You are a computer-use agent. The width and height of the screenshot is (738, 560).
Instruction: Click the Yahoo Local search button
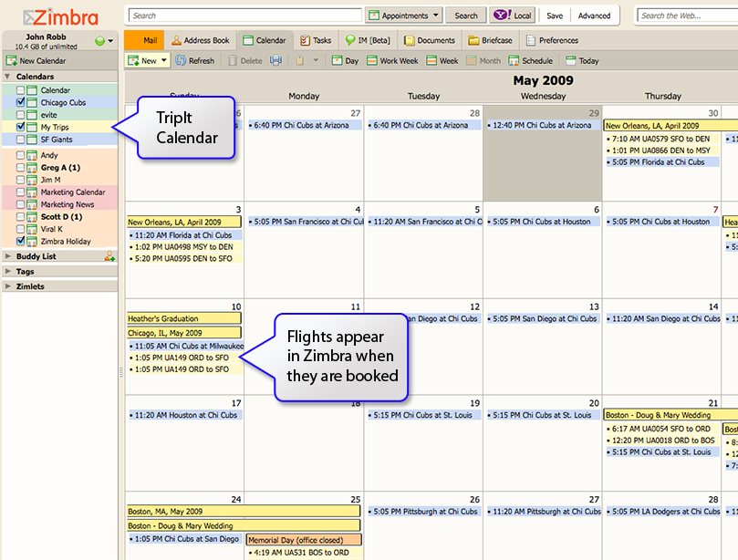(x=513, y=16)
